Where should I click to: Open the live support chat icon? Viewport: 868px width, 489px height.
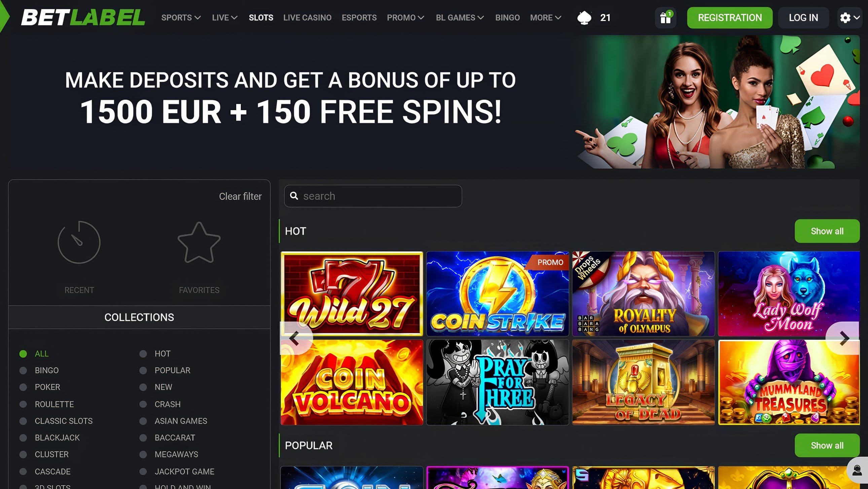(857, 470)
